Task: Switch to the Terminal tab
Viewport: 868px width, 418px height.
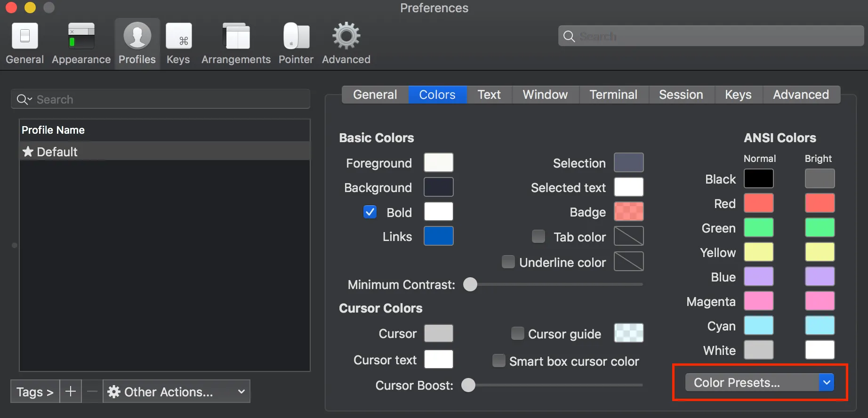Action: tap(613, 95)
